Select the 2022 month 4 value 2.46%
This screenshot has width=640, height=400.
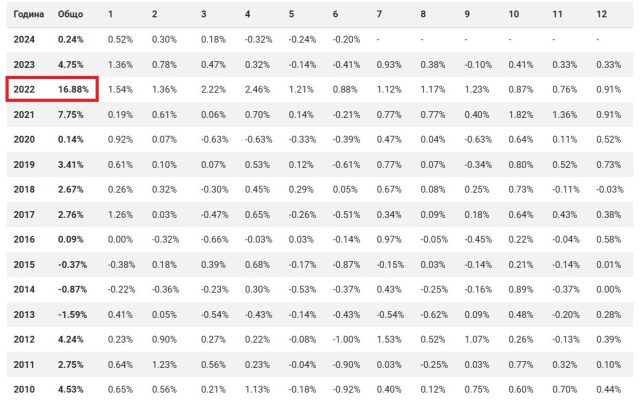pos(258,89)
